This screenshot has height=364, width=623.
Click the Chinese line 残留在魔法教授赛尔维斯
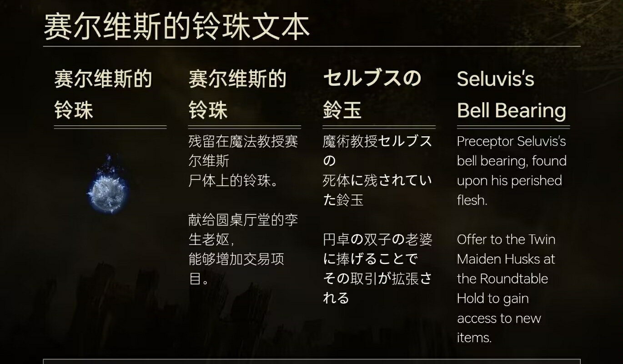[x=243, y=151]
